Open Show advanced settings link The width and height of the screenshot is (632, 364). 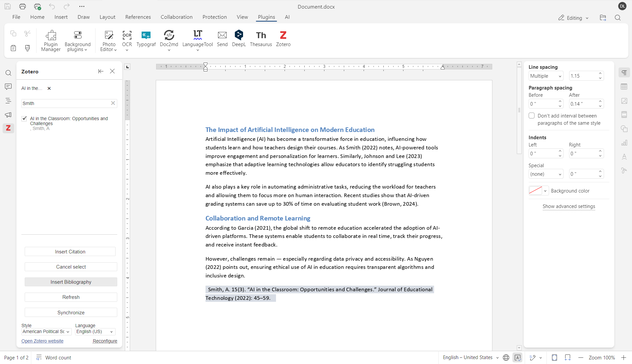coord(568,206)
